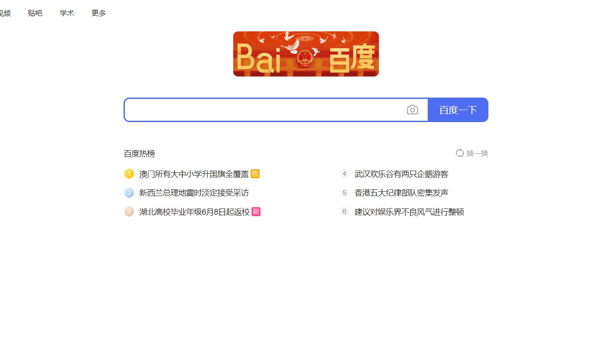The height and width of the screenshot is (364, 607).
Task: Click the gold rank 1 badge
Action: [x=129, y=174]
